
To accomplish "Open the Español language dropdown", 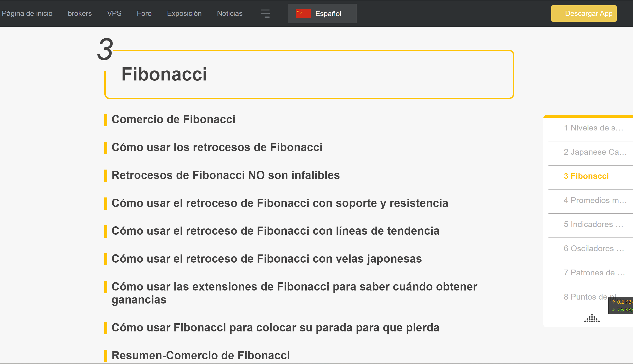I will click(x=328, y=13).
